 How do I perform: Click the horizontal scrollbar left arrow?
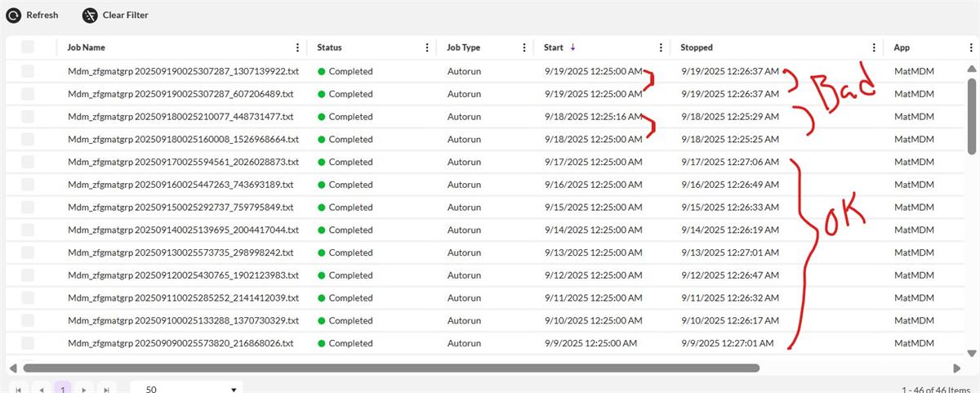pos(13,368)
